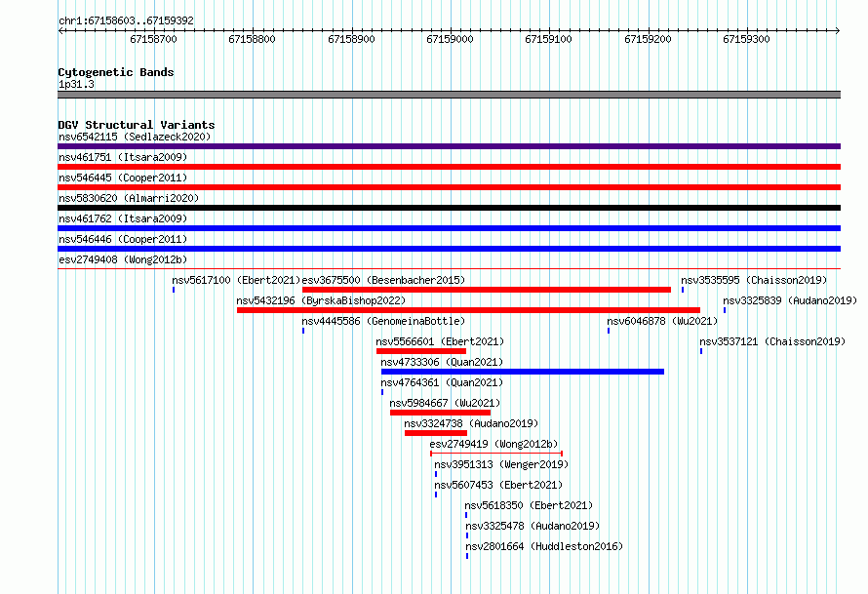Open the nsv4733306 (Quan2021) label
The width and height of the screenshot is (868, 594).
point(442,362)
